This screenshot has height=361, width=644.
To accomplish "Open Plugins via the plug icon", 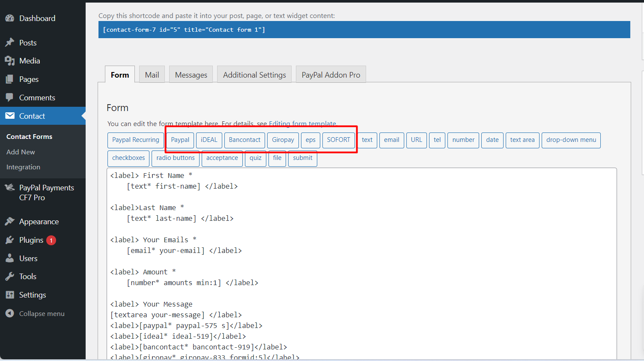I will pos(9,240).
